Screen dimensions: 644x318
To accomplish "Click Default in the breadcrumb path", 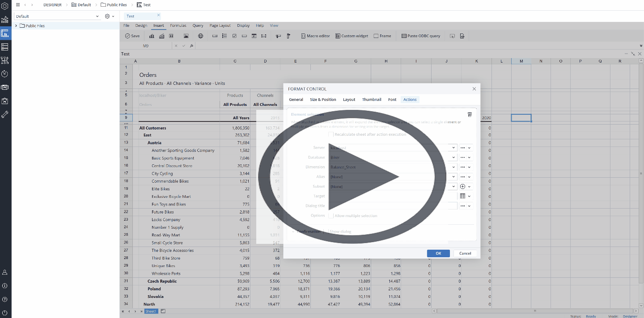I will pos(81,4).
